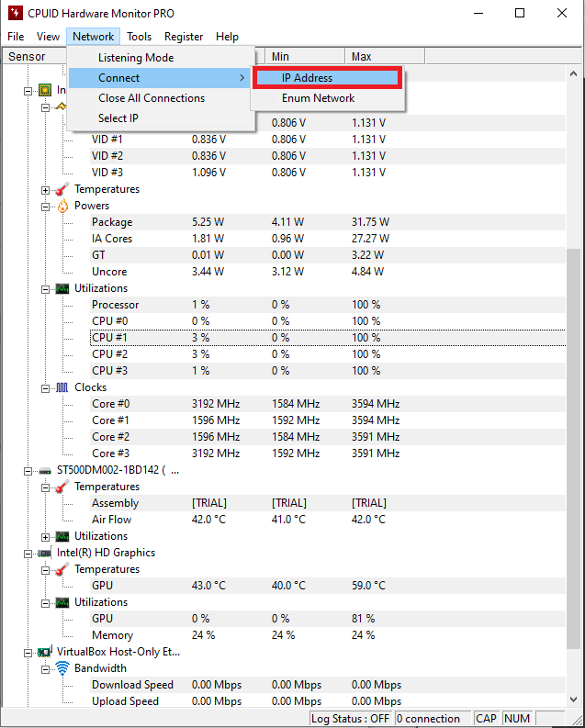Screen dimensions: 585x728
Task: Click Log Status OFF in status bar
Action: (x=350, y=719)
